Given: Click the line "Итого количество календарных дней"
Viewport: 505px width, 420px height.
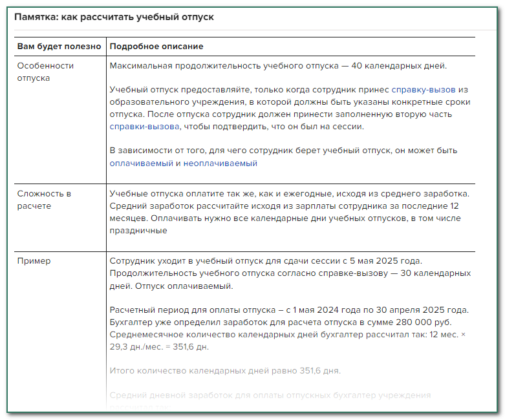Looking at the screenshot, I should (225, 371).
